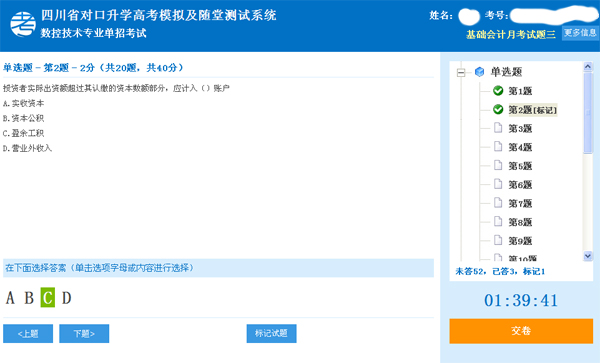
Task: Choose answer letter D
Action: 67,298
